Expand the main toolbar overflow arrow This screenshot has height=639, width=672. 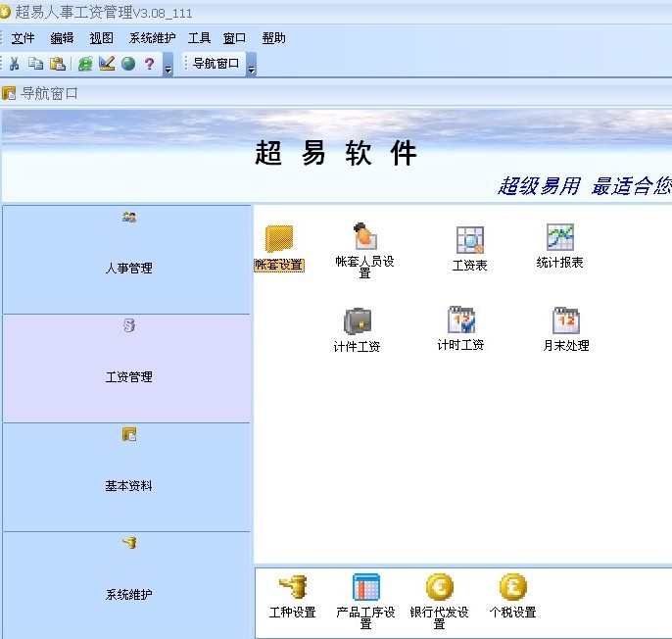[168, 66]
